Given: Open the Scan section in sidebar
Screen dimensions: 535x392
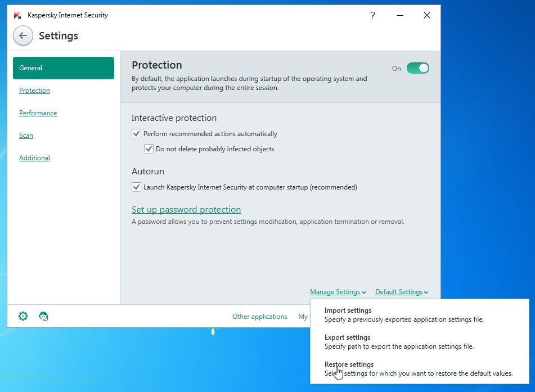Looking at the screenshot, I should click(26, 136).
